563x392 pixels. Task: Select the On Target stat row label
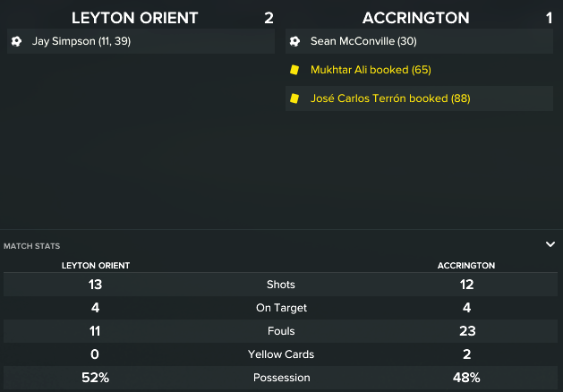tap(281, 308)
